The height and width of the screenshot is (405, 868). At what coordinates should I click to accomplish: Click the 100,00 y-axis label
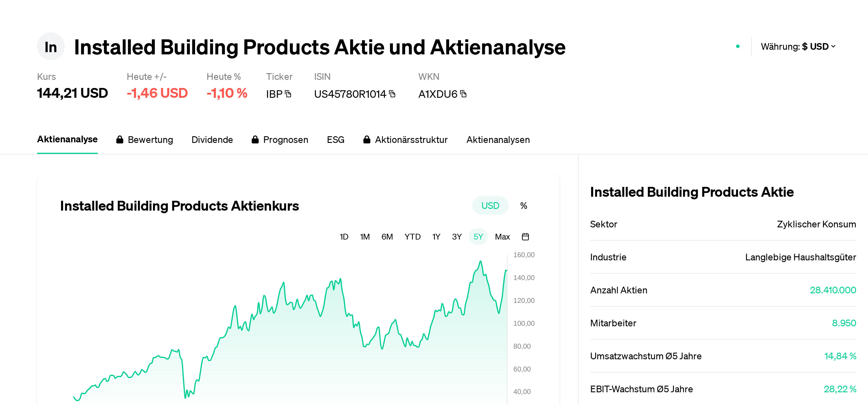point(524,323)
